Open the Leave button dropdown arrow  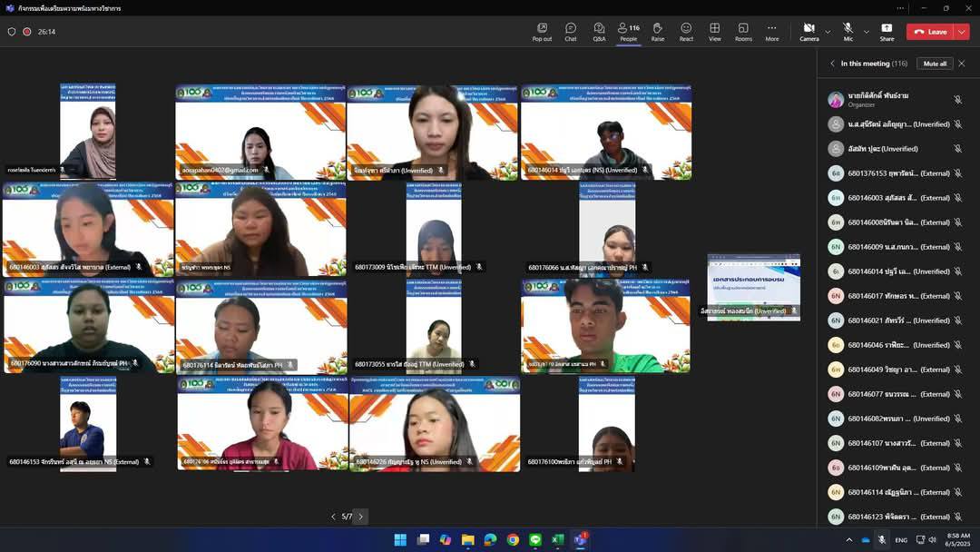coord(962,32)
